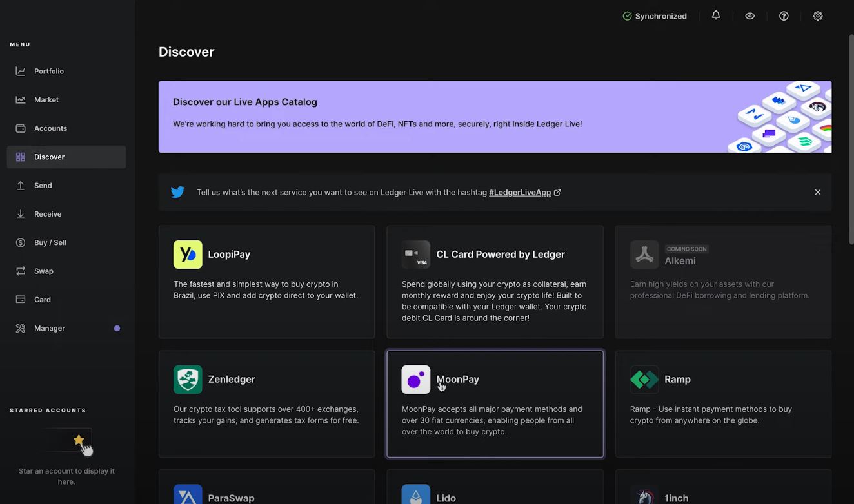Image resolution: width=854 pixels, height=504 pixels.
Task: Click the ParaSwap app logo
Action: 188,494
